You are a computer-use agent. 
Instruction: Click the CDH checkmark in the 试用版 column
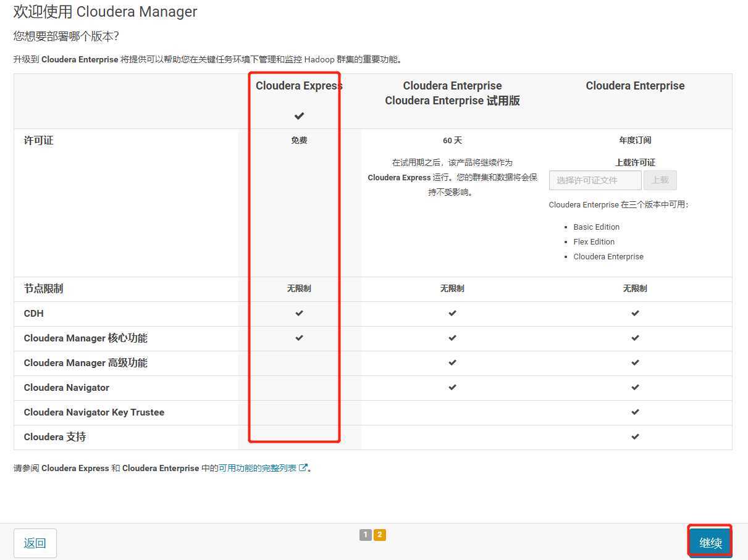click(452, 313)
